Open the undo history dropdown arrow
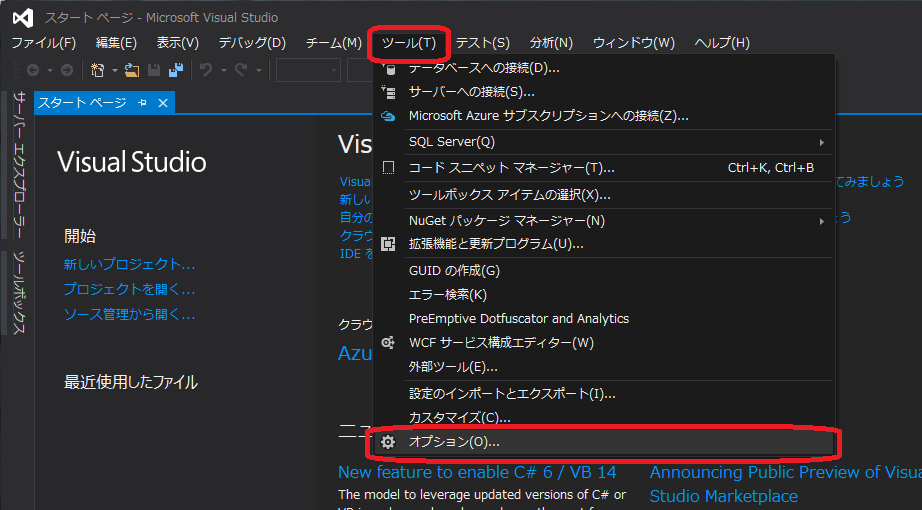 (223, 71)
